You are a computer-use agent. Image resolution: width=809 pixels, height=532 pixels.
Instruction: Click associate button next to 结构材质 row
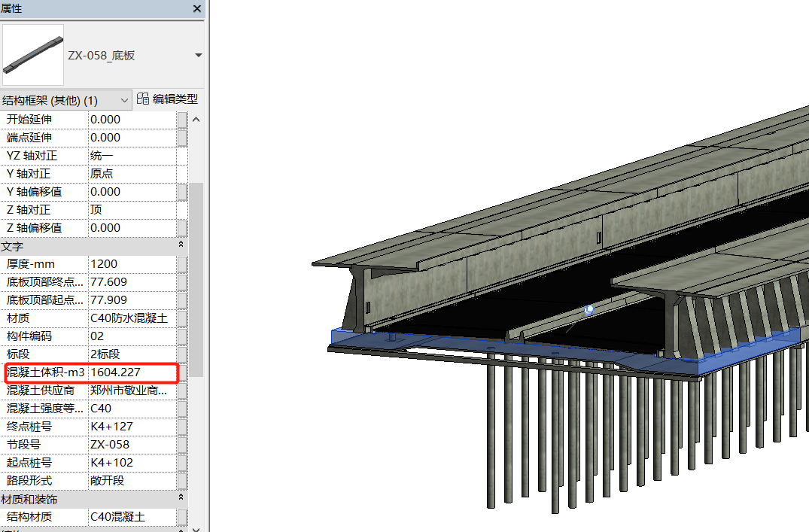(x=182, y=517)
